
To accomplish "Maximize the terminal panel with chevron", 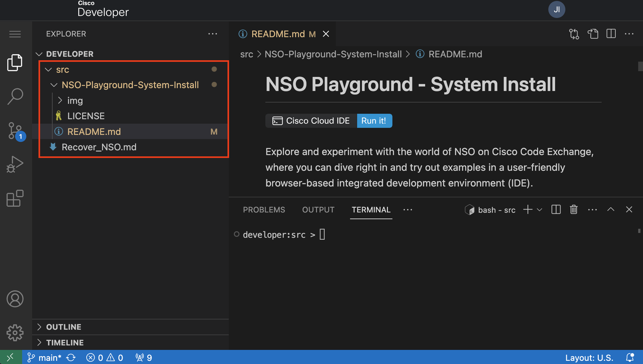I will (611, 210).
